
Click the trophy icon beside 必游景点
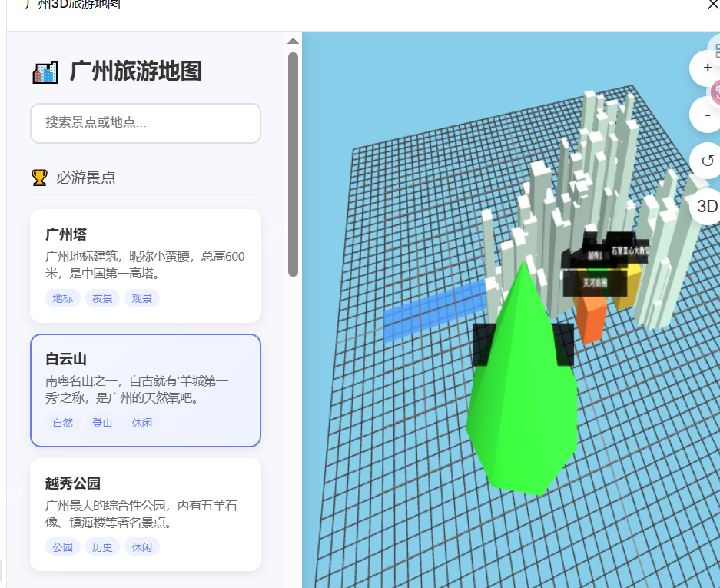[39, 178]
